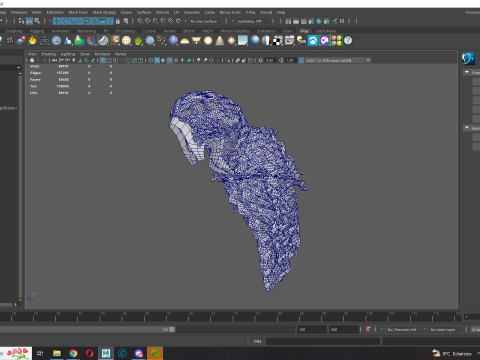Viewport: 480px width, 360px height.
Task: Click the green flask shelf icon
Action: coord(79,41)
